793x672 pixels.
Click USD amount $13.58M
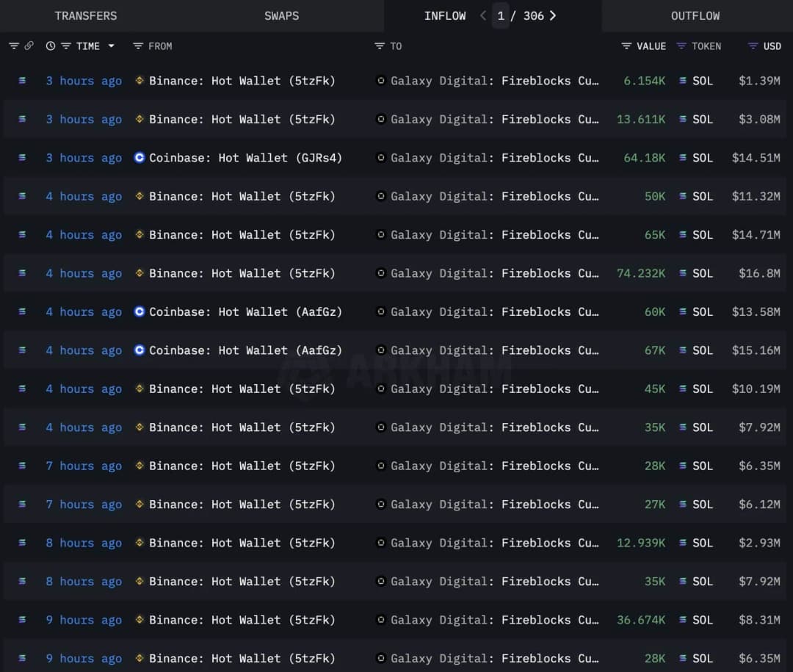(756, 312)
